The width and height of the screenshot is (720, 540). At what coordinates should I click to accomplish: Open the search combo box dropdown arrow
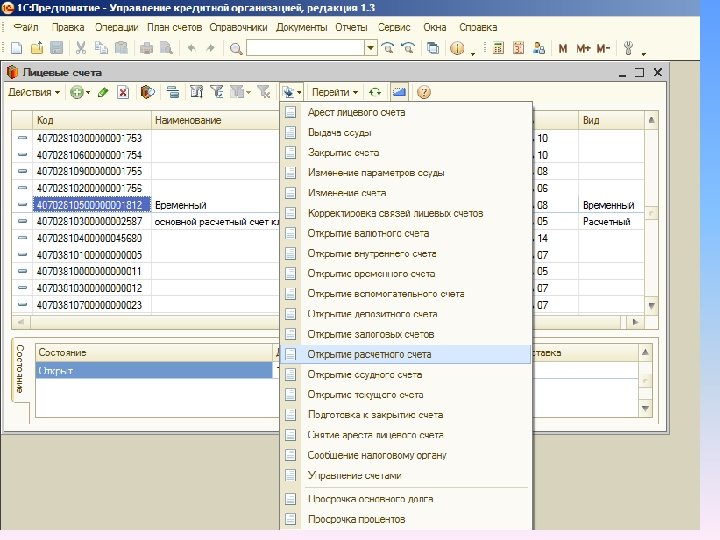(370, 48)
